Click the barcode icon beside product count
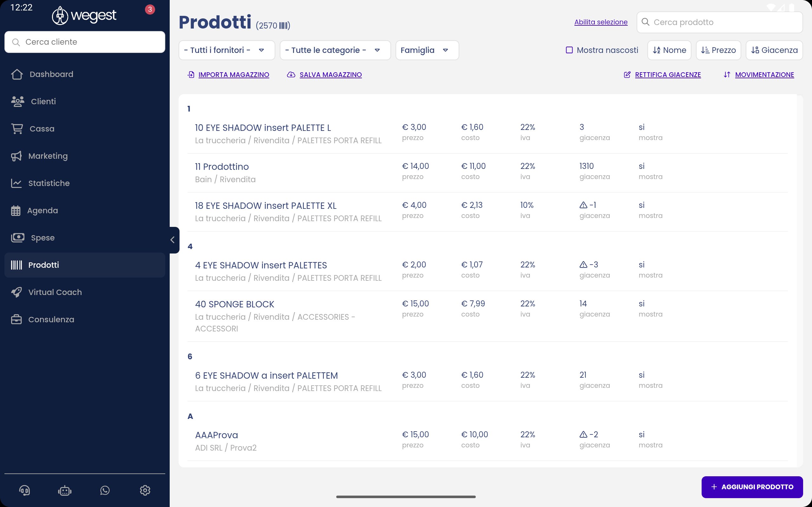812x507 pixels. 284,26
